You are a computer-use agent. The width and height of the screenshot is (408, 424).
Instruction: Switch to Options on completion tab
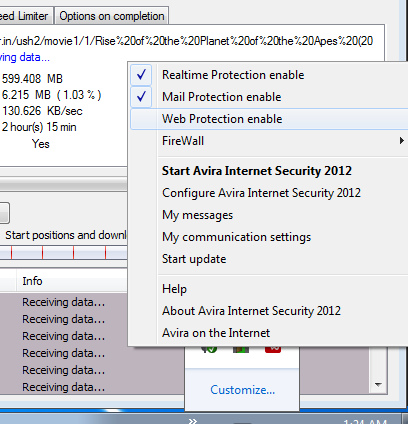point(112,16)
